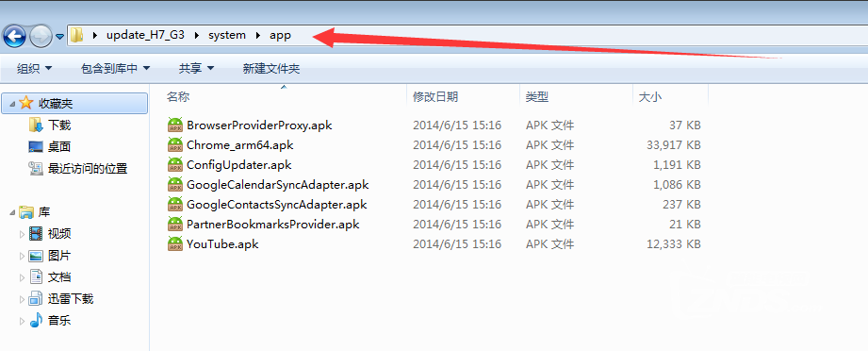This screenshot has height=351, width=868.
Task: Click the recent places icon beside 最近访问的位置
Action: pos(36,168)
